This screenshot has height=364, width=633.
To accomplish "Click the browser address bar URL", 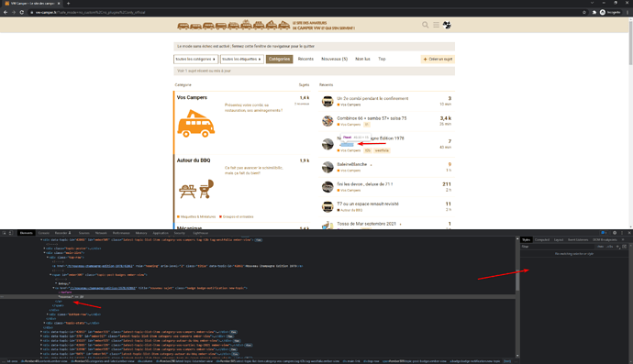I will pyautogui.click(x=91, y=12).
